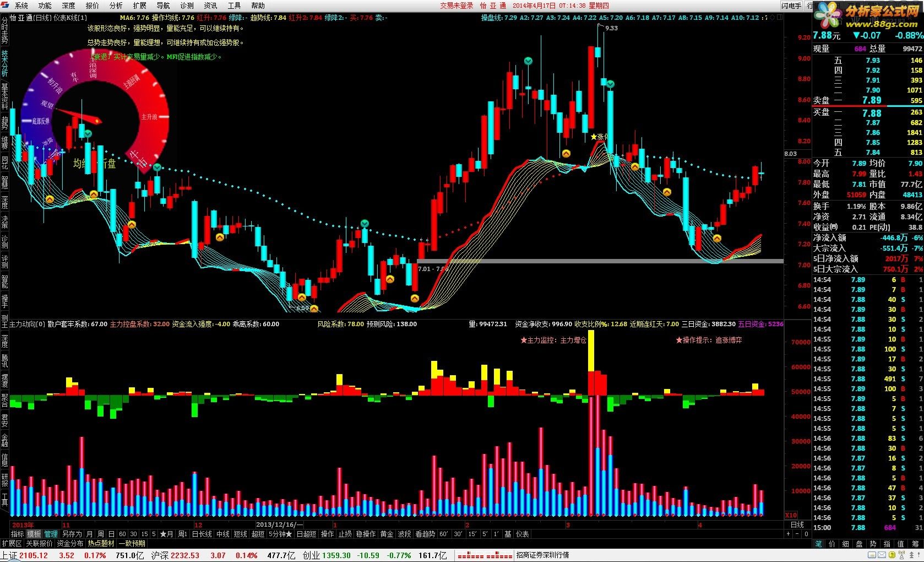Viewport: 924px width, 562px height.
Task: Select the 细 tab in quote panel
Action: [845, 544]
